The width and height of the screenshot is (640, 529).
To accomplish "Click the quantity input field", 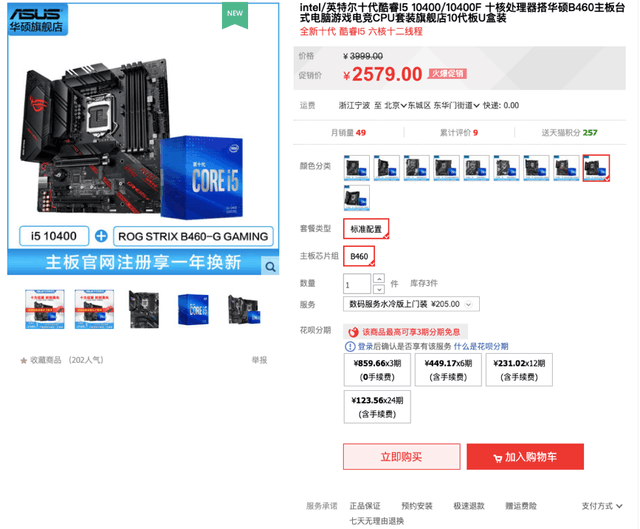I will (x=357, y=284).
